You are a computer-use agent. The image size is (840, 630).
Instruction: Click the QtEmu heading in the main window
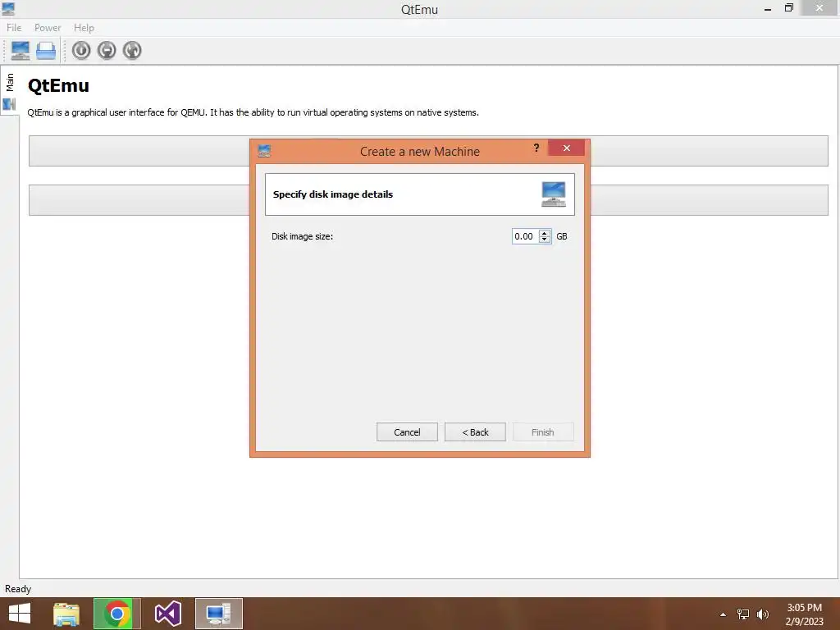58,85
